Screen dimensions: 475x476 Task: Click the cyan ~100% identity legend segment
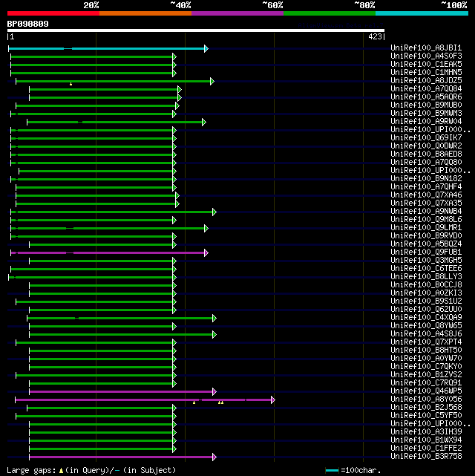422,13
